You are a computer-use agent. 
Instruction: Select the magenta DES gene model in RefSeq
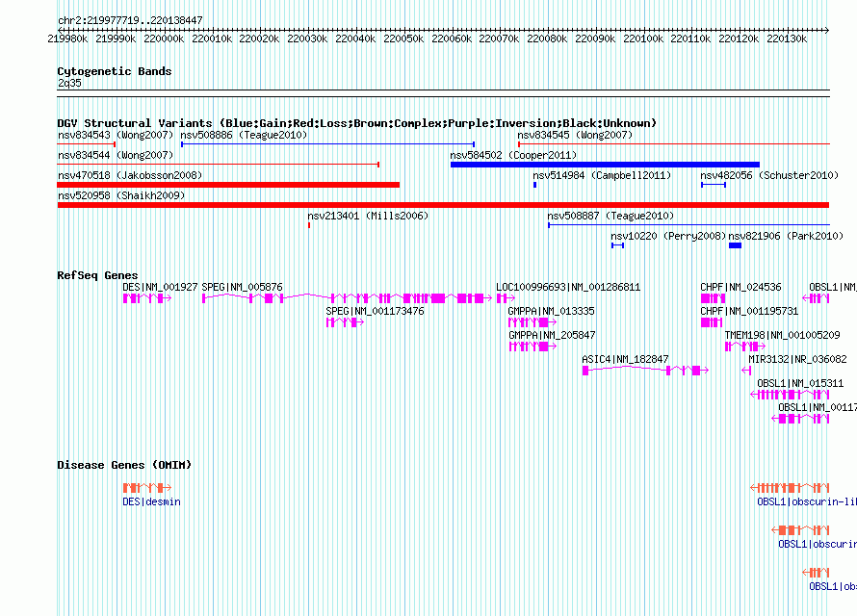coord(147,298)
